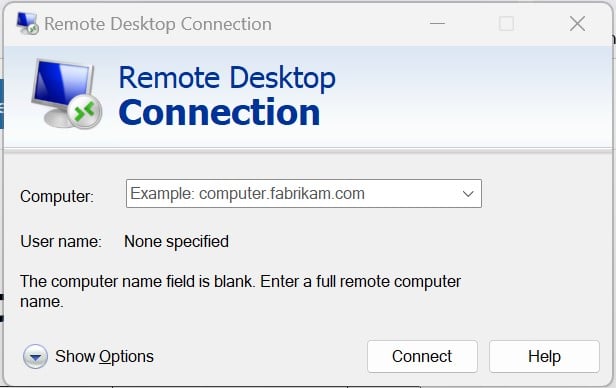Click the small Remote Desktop title bar icon

click(27, 23)
